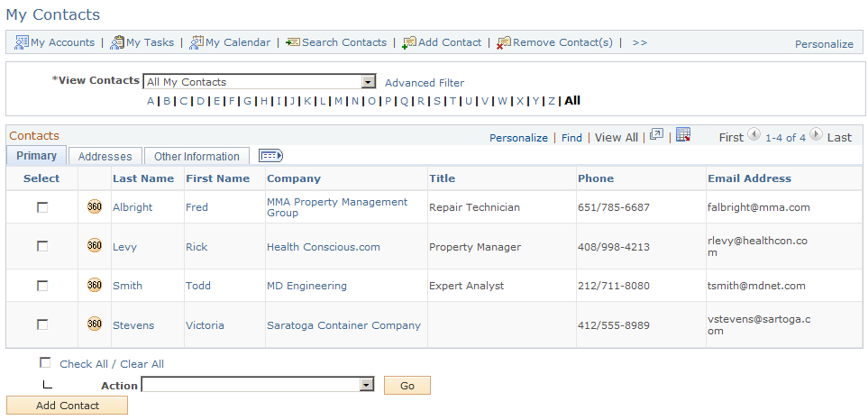Screen dimensions: 868x420
Task: Open the Action dropdown list
Action: point(368,385)
